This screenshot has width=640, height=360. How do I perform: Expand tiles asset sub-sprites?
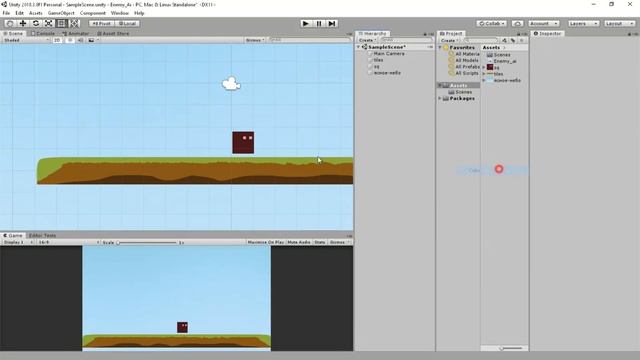(484, 74)
